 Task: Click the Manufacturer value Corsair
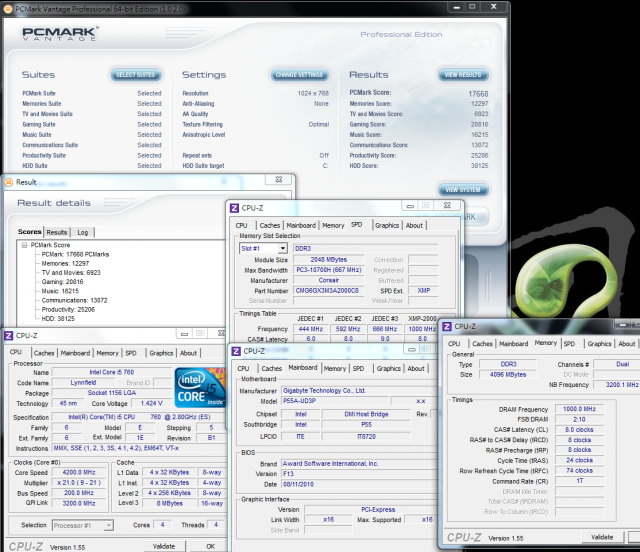328,280
